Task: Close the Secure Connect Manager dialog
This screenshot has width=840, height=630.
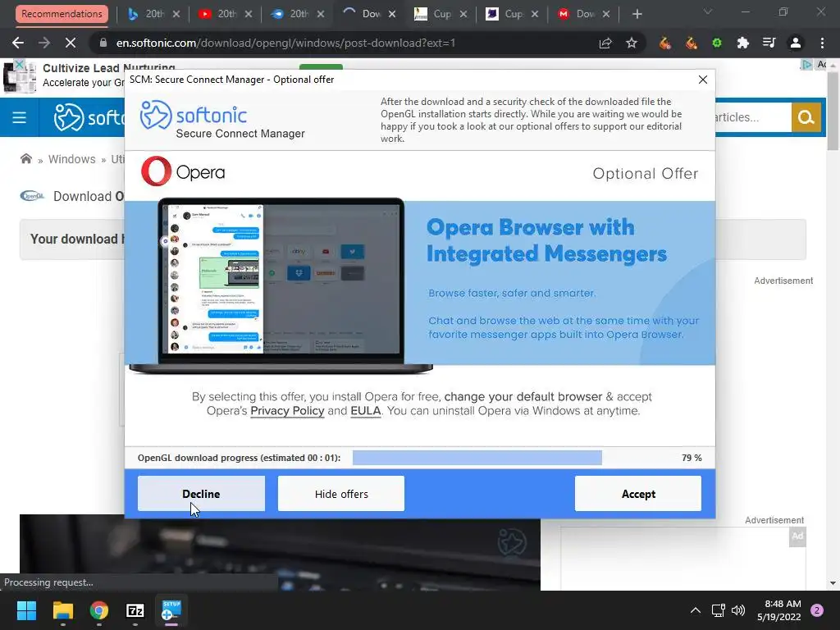Action: (x=703, y=80)
